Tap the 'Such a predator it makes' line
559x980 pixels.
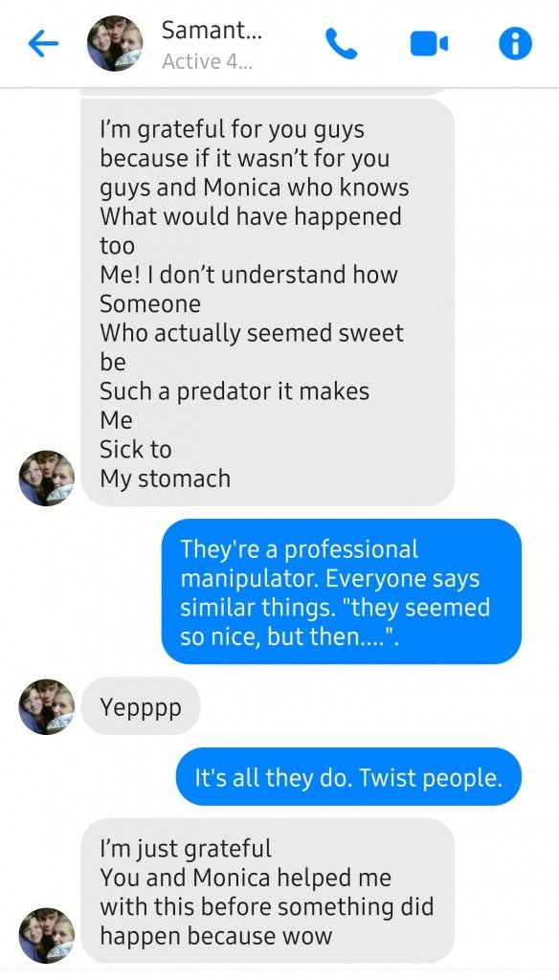235,391
